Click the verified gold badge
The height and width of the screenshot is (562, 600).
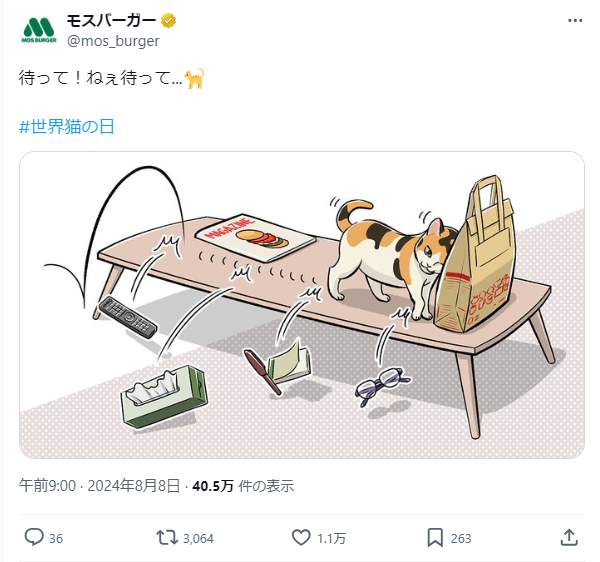(x=168, y=20)
